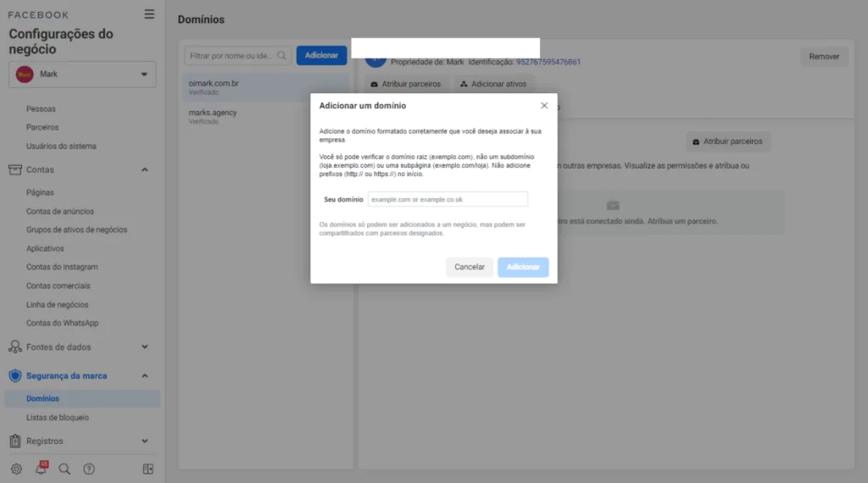
Task: Click the search magnifier at sidebar bottom
Action: click(64, 469)
